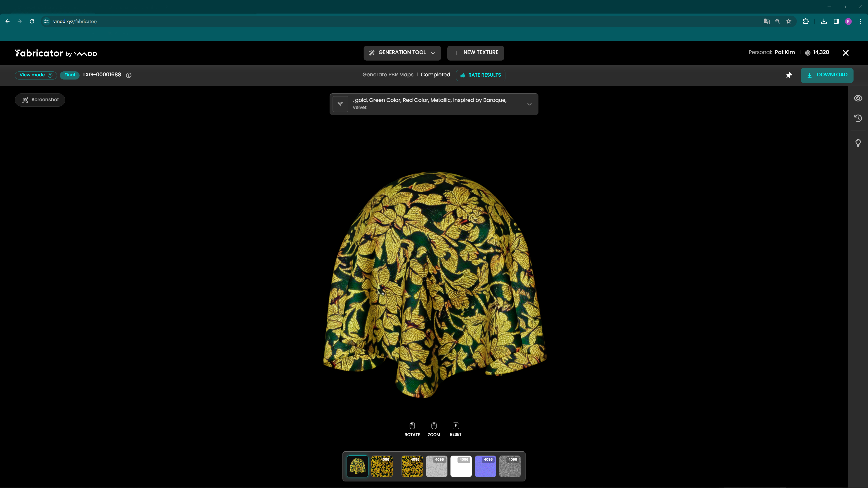Image resolution: width=868 pixels, height=488 pixels.
Task: Click the Rotate mouse control icon
Action: 412,425
